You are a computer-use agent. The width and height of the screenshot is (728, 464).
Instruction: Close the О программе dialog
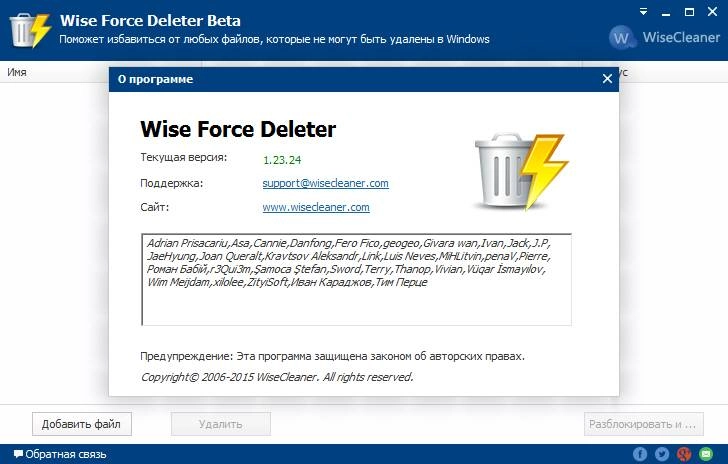(x=607, y=79)
